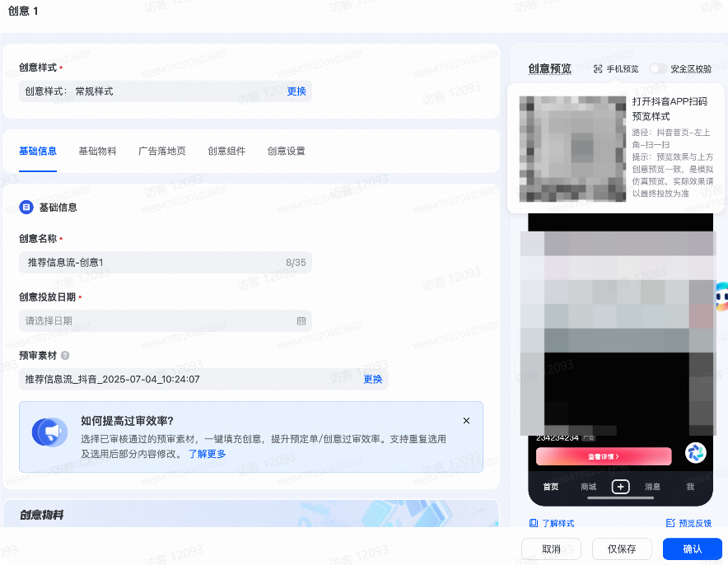Click the 预览反馈 edit icon
The image size is (728, 565).
[670, 523]
